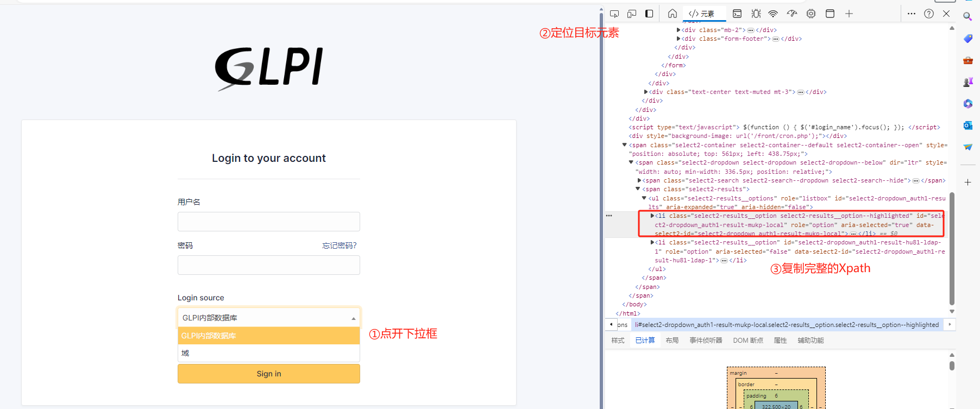This screenshot has height=409, width=980.
Task: Open DevTools help question mark icon
Action: 929,14
